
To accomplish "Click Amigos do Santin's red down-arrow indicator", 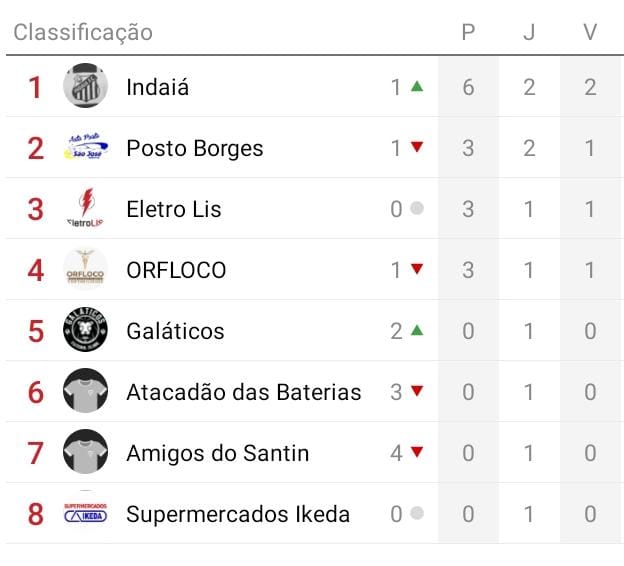I will point(417,453).
